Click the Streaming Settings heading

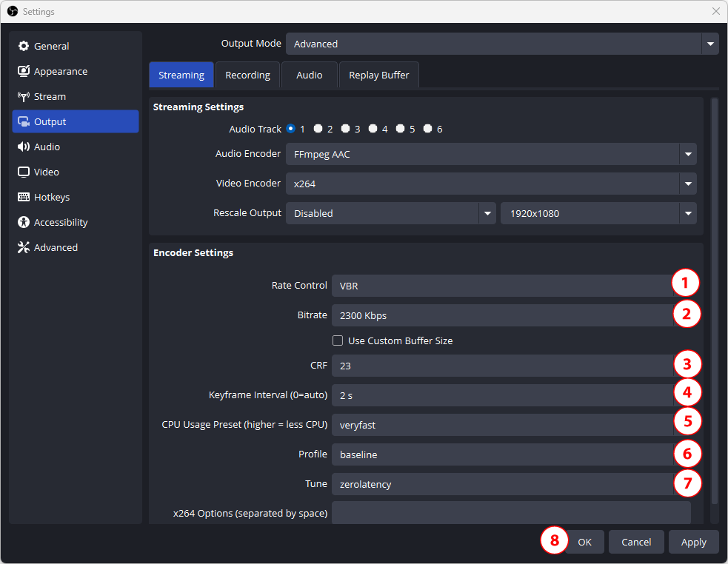(x=198, y=107)
